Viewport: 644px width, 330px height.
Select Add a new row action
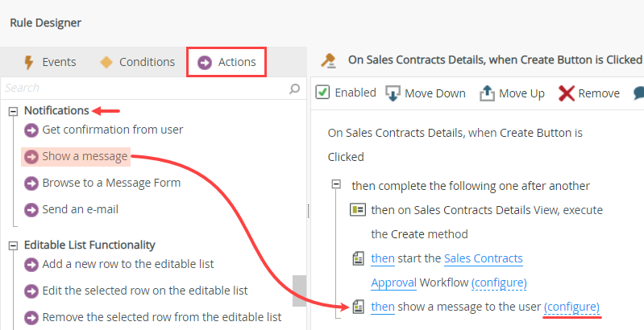[127, 264]
